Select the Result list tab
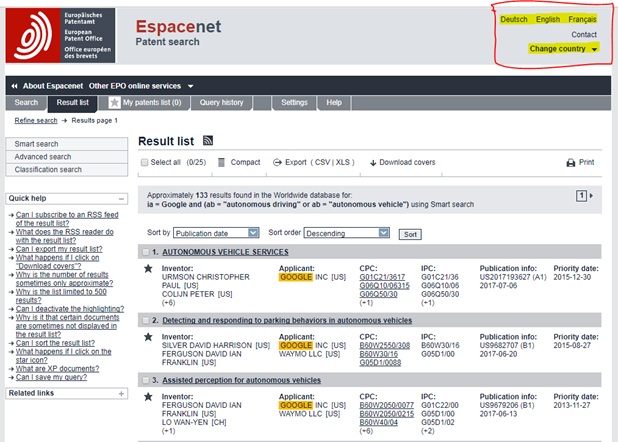This screenshot has height=442, width=618. coord(73,103)
